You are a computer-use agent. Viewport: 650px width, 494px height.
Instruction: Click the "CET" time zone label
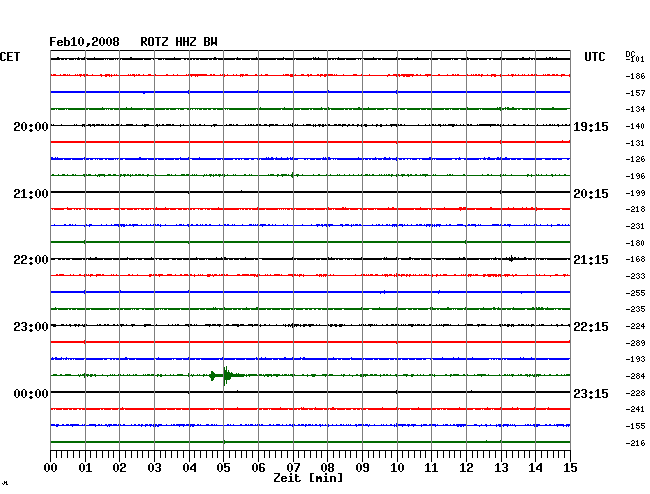pos(10,57)
